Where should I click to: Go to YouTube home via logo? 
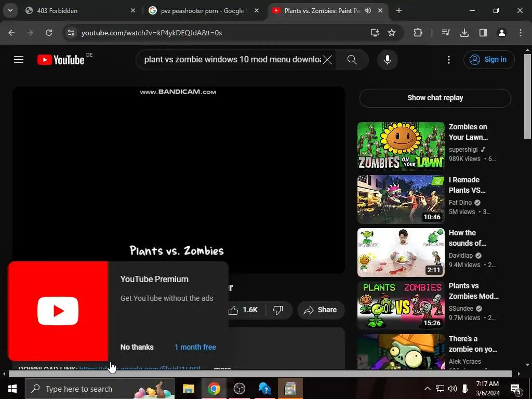click(61, 60)
